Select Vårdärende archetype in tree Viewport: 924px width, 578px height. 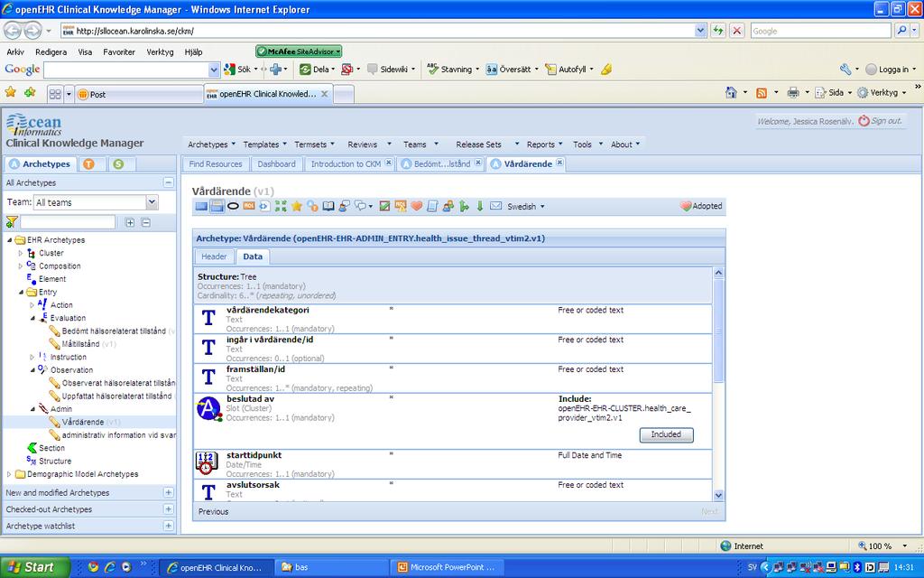[x=83, y=422]
